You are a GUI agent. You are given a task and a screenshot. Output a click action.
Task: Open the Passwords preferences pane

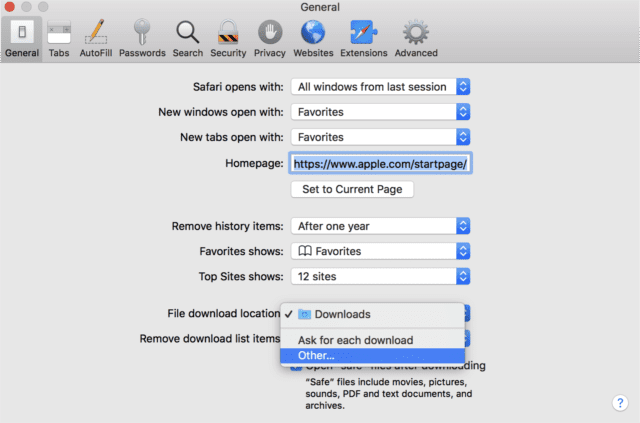click(143, 38)
